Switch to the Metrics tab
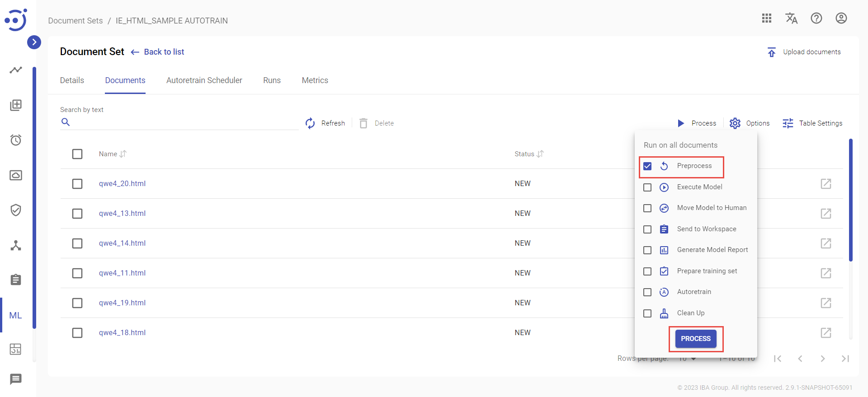868x397 pixels. [315, 80]
